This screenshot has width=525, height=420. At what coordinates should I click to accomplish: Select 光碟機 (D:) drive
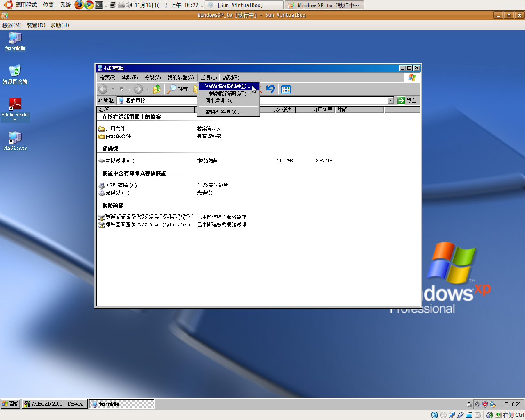[114, 193]
